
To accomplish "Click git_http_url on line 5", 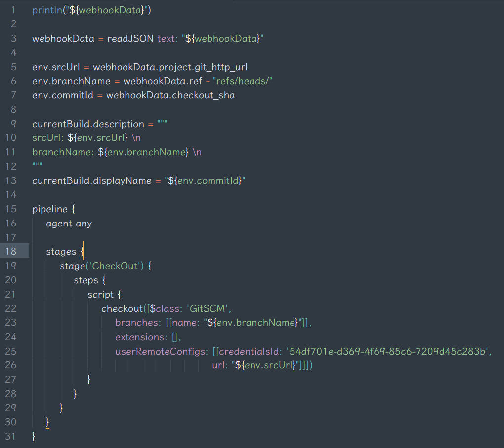I will 221,67.
